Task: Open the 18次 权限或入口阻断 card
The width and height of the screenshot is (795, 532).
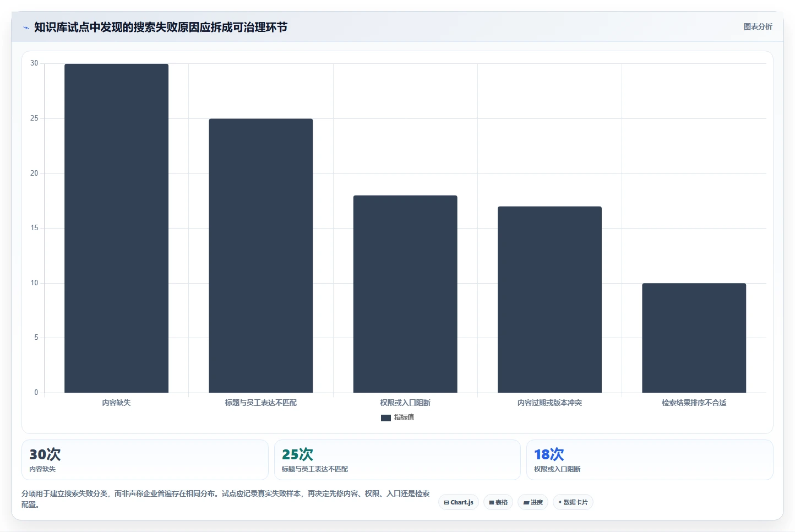Action: coord(650,460)
